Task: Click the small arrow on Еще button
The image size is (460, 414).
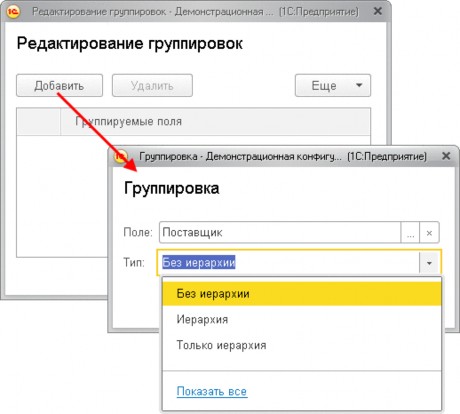Action: 359,85
